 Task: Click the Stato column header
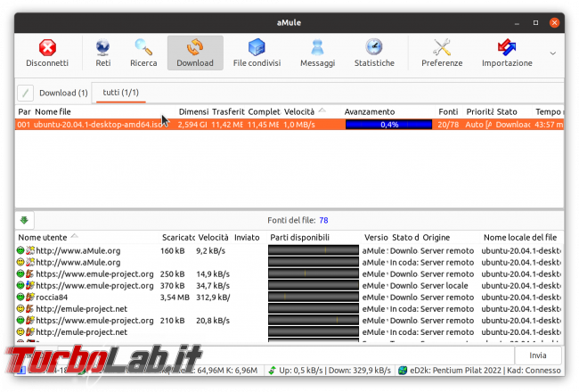pyautogui.click(x=507, y=111)
